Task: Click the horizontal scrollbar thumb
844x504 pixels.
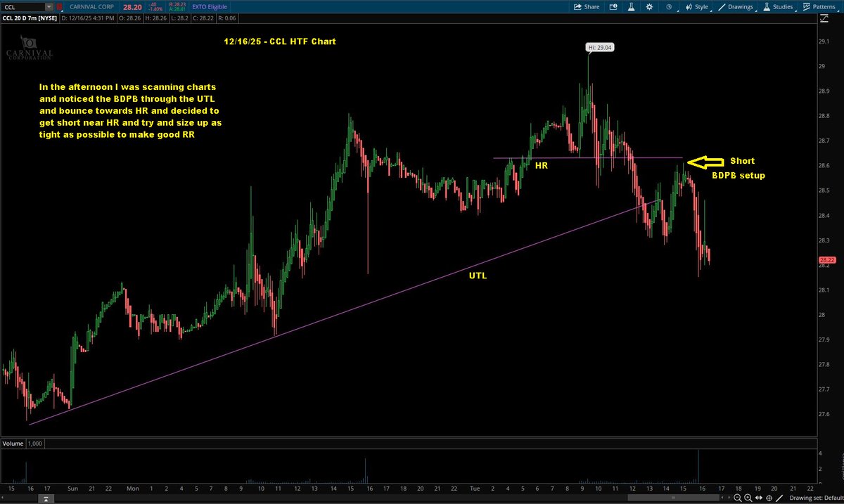Action: click(673, 498)
